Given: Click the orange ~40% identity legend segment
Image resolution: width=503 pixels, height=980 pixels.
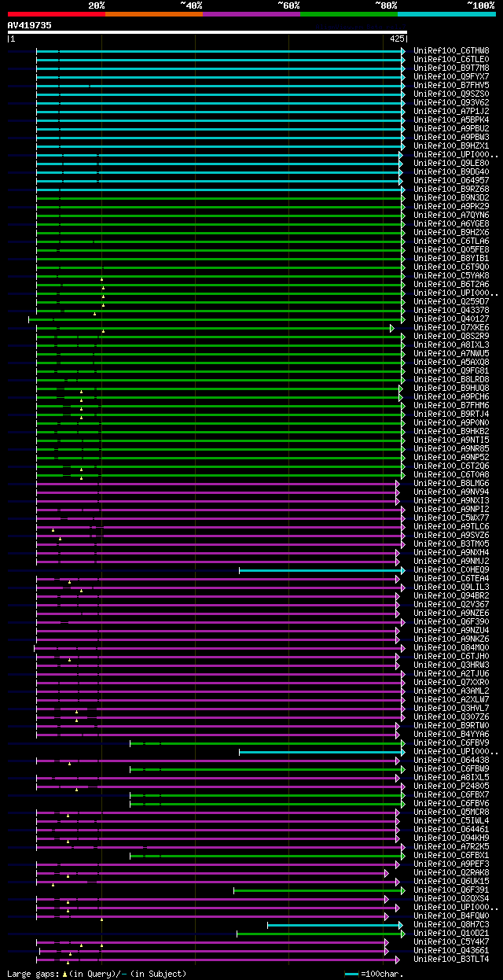Looking at the screenshot, I should [154, 14].
